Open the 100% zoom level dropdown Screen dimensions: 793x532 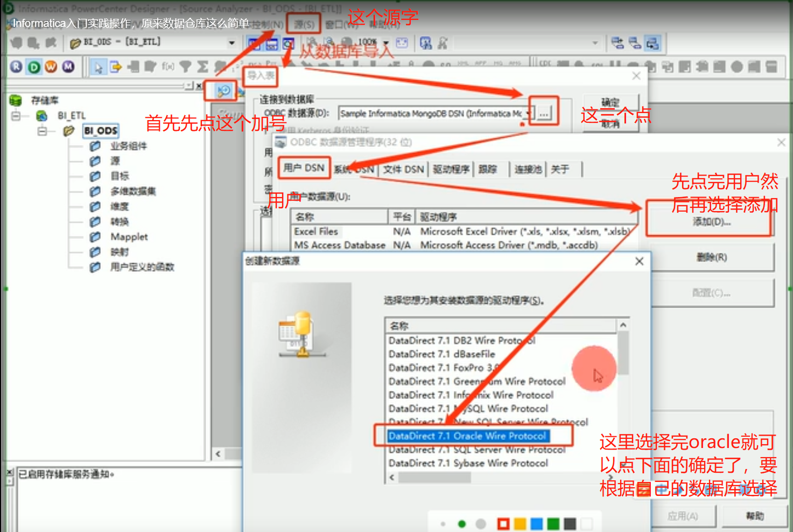pos(386,42)
